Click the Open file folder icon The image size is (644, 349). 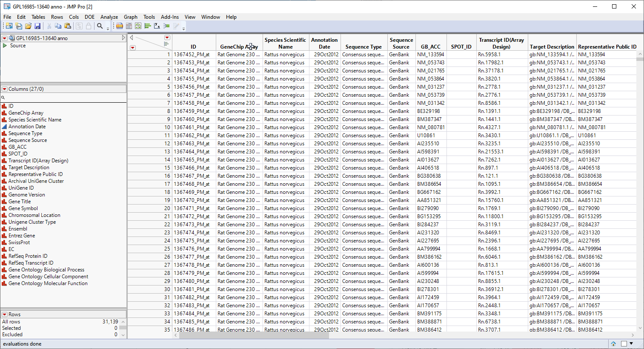[28, 26]
